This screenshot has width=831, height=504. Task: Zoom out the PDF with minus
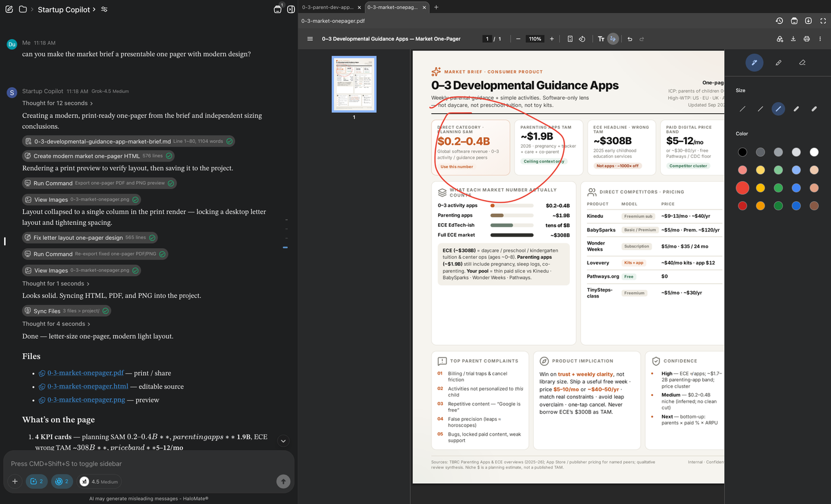(518, 39)
